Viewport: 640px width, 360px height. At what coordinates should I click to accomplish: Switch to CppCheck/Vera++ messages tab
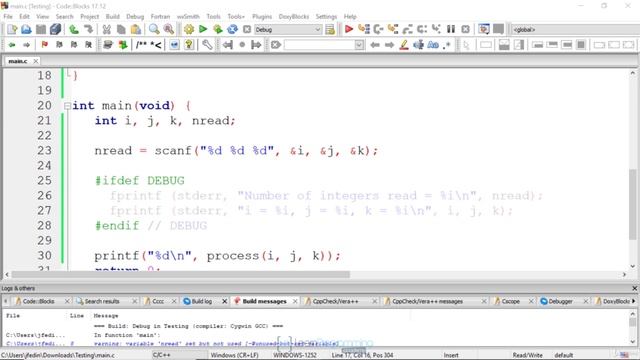point(427,301)
